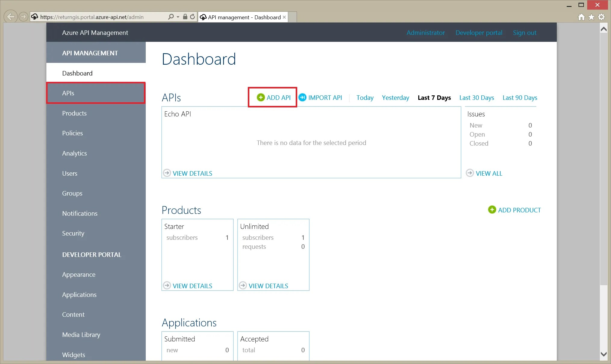The width and height of the screenshot is (611, 364).
Task: Click the Unlimited product title
Action: pos(254,227)
